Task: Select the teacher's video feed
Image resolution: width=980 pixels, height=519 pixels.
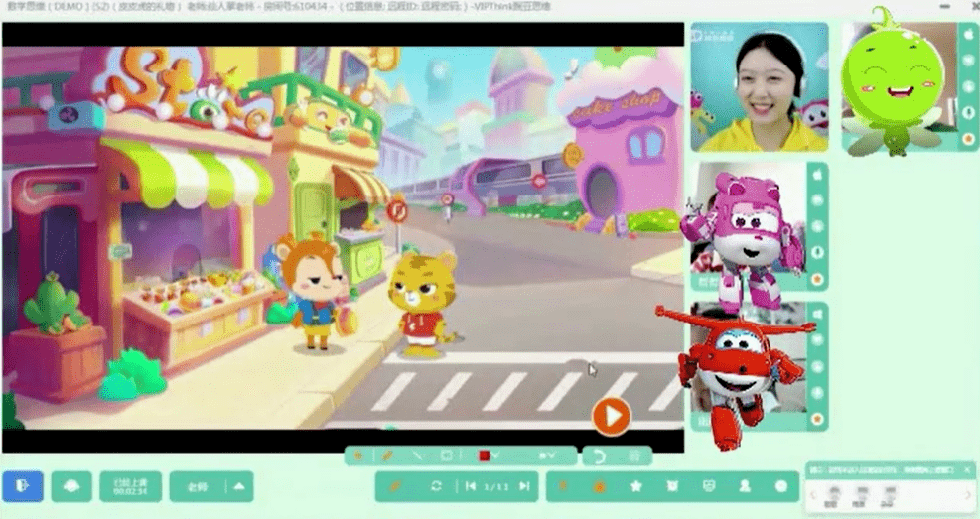Action: (760, 87)
